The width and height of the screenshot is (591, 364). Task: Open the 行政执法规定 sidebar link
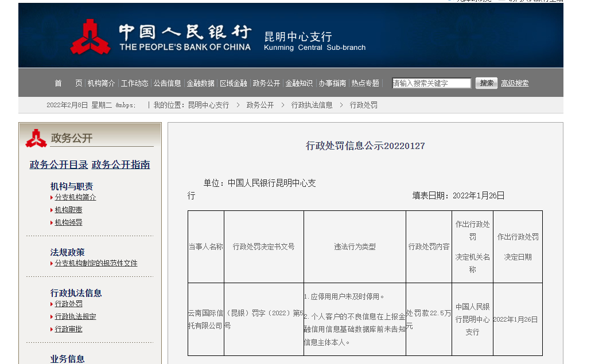[x=75, y=316]
